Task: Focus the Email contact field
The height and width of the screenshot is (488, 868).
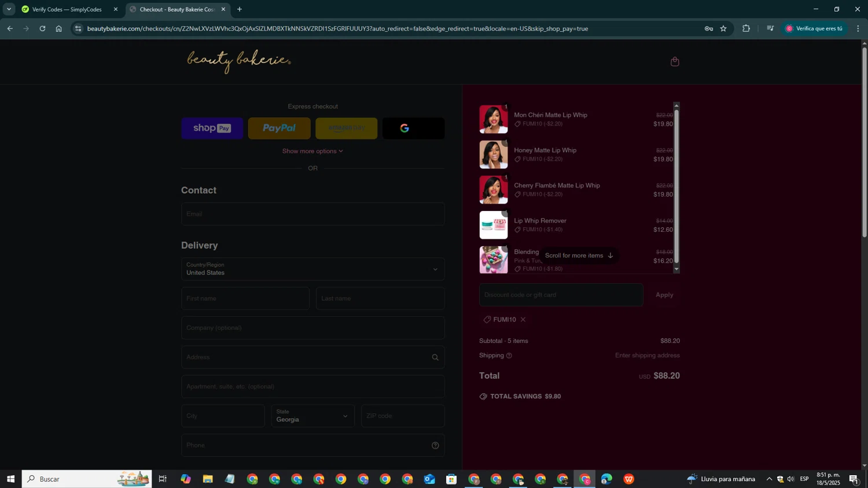Action: pyautogui.click(x=312, y=214)
